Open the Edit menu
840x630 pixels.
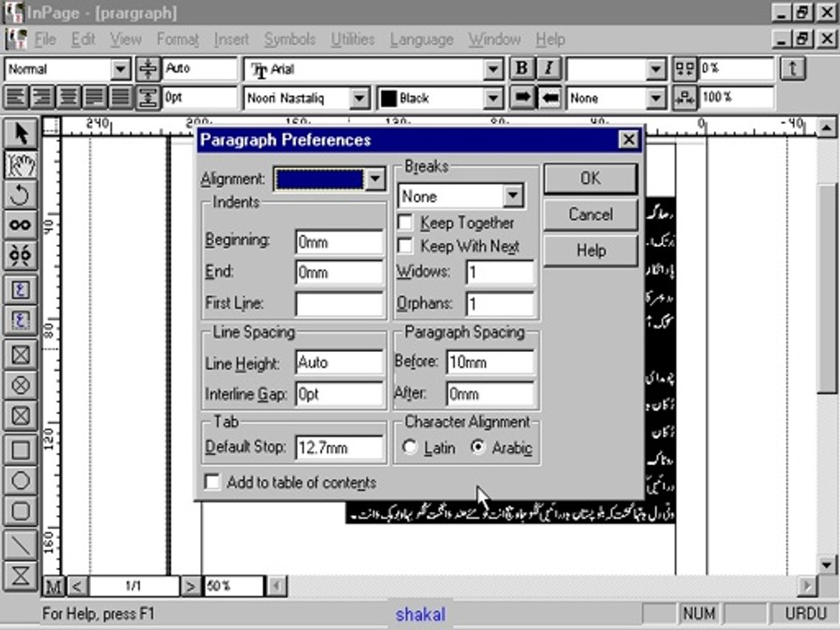coord(83,39)
